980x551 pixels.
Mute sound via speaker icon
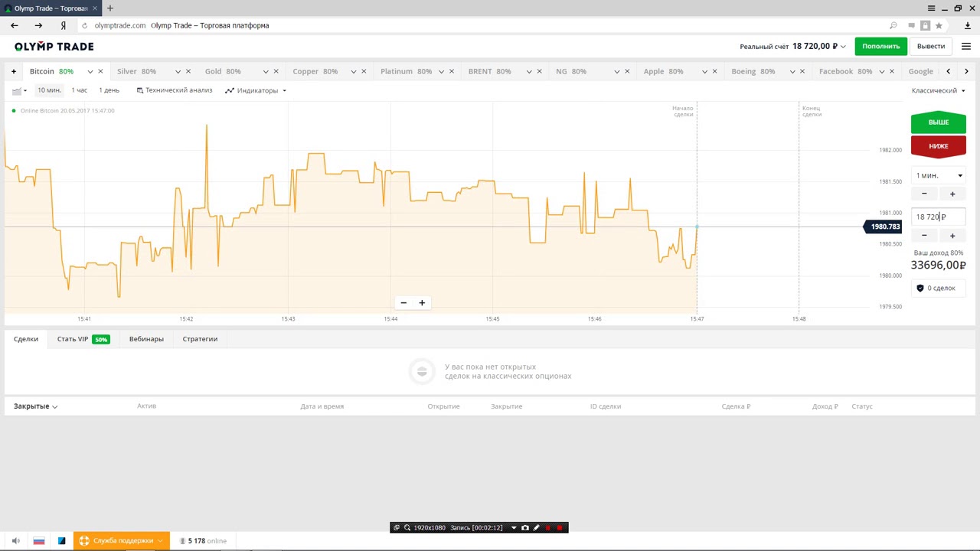click(16, 541)
